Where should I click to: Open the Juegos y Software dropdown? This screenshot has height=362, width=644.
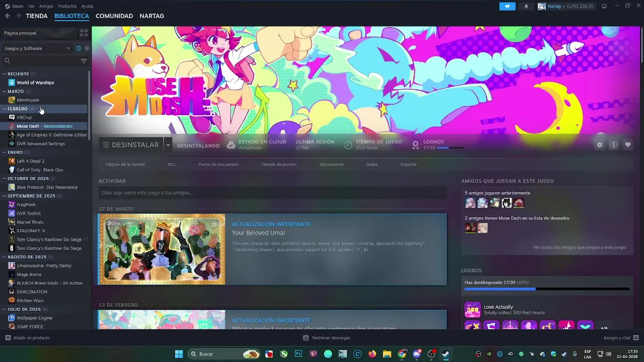(x=38, y=48)
